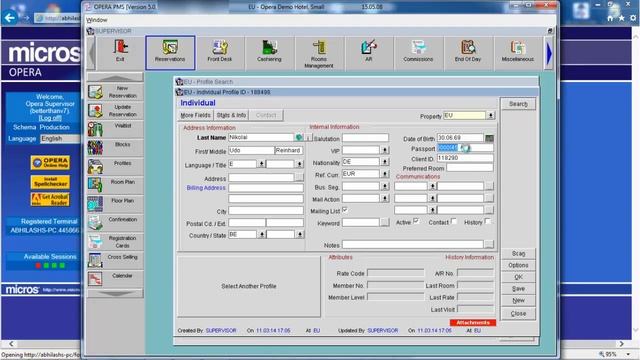
Task: Open the Window menu
Action: (97, 20)
